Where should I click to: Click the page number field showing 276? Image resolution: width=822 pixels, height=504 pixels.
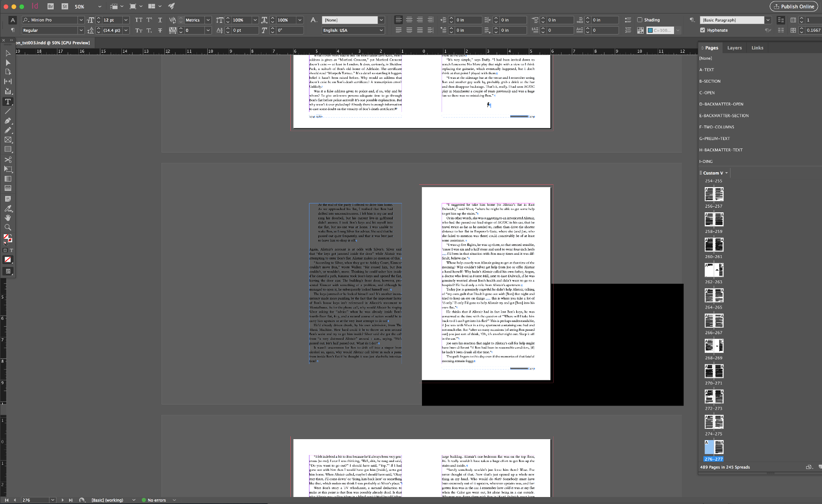pos(35,500)
